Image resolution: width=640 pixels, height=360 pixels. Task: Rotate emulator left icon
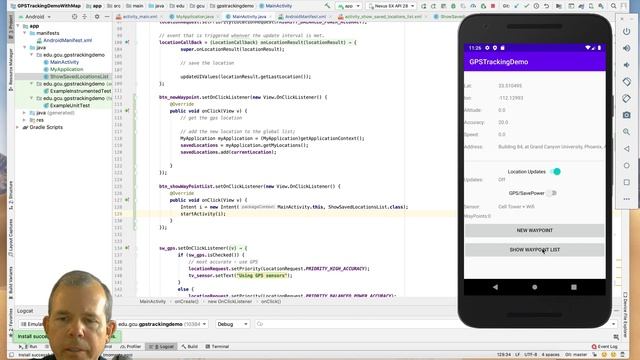click(627, 82)
